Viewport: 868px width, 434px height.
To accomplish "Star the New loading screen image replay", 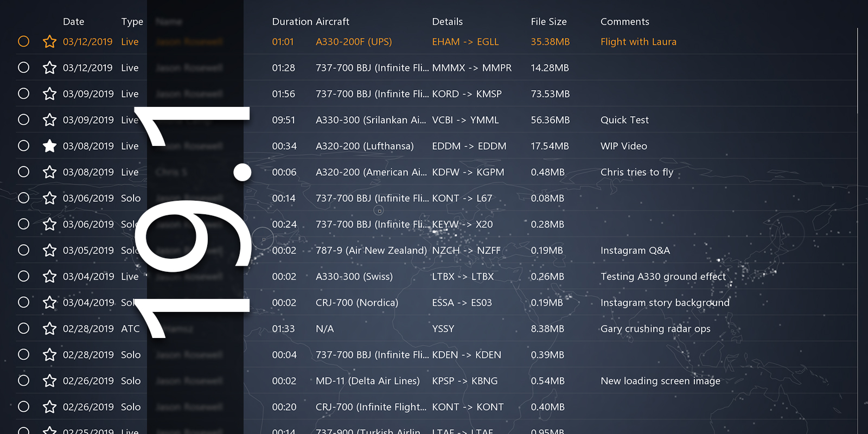I will tap(49, 381).
